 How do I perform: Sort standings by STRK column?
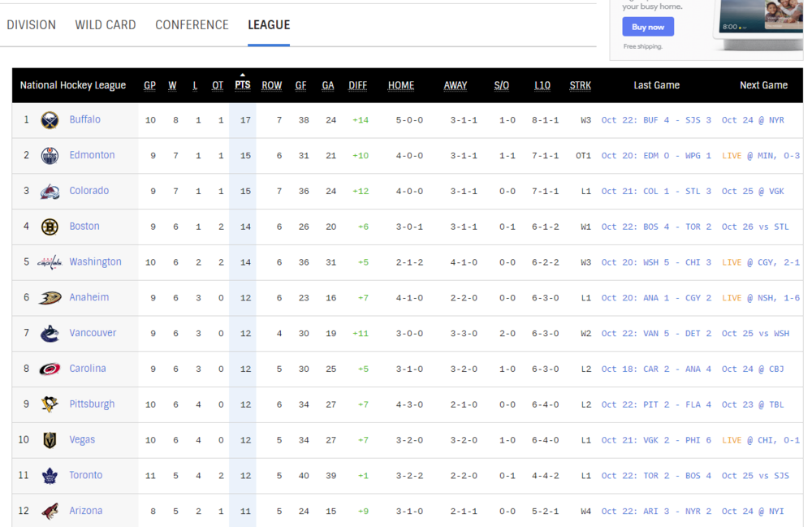(x=581, y=85)
